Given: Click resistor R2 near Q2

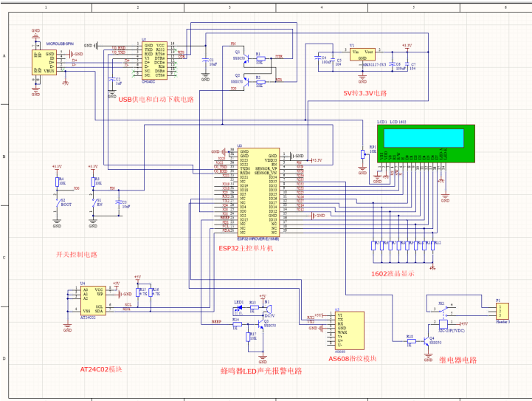Looking at the screenshot, I should pyautogui.click(x=260, y=82).
